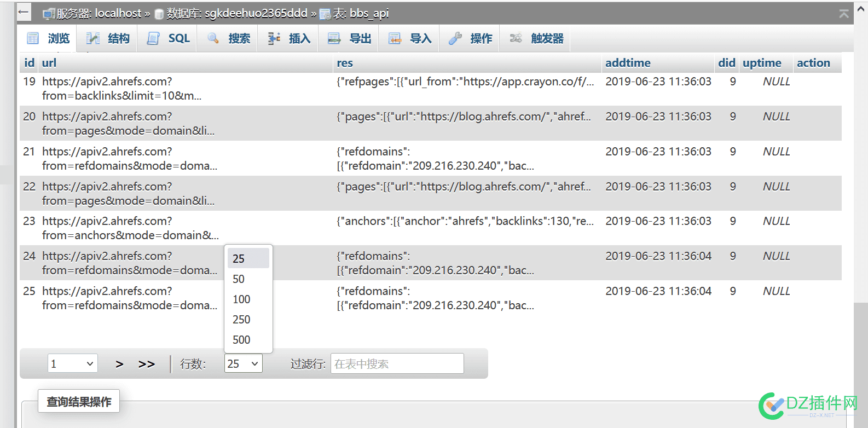The height and width of the screenshot is (428, 868).
Task: Click the table icon beside bbs_api
Action: (x=325, y=14)
